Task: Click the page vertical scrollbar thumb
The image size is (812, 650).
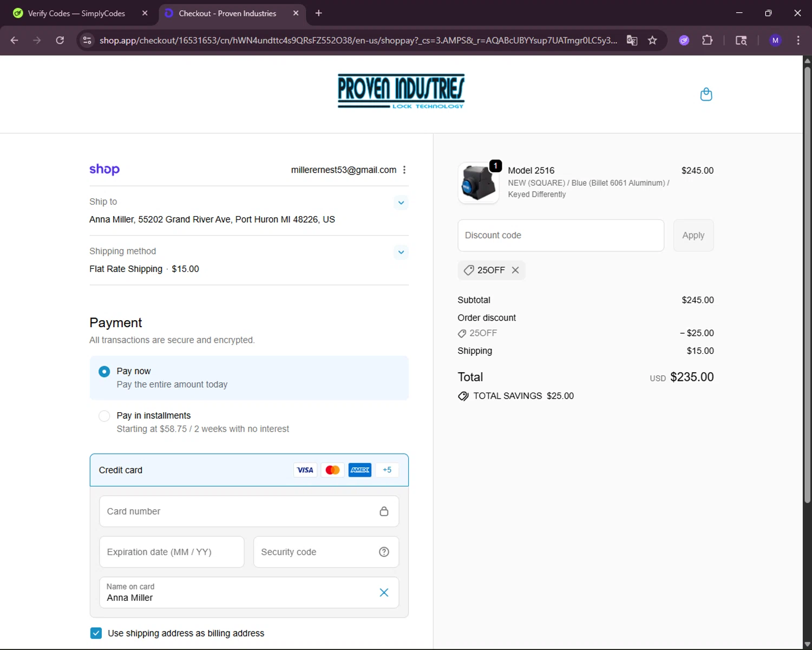Action: click(807, 284)
